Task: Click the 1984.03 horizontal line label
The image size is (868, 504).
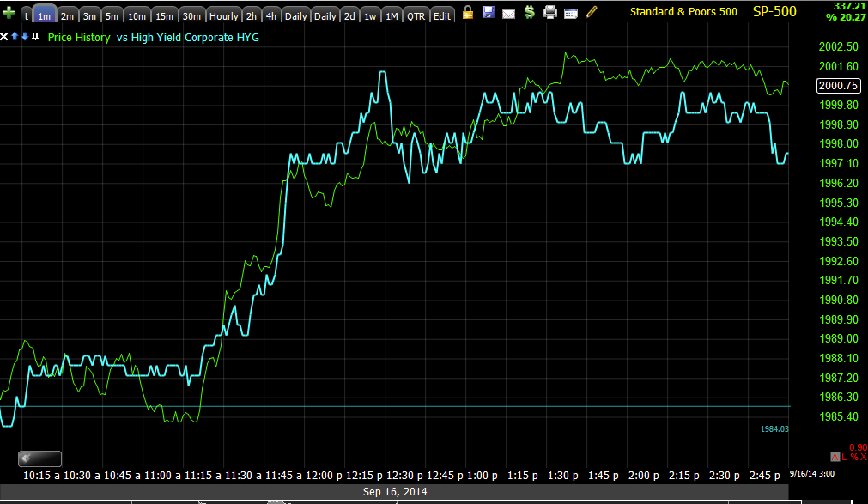Action: (774, 428)
